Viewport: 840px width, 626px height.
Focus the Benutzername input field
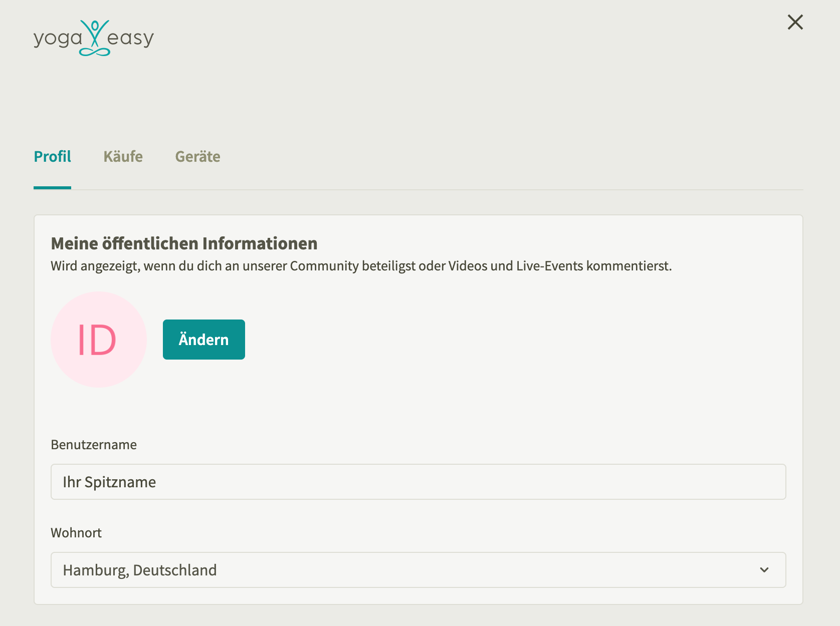(x=418, y=482)
